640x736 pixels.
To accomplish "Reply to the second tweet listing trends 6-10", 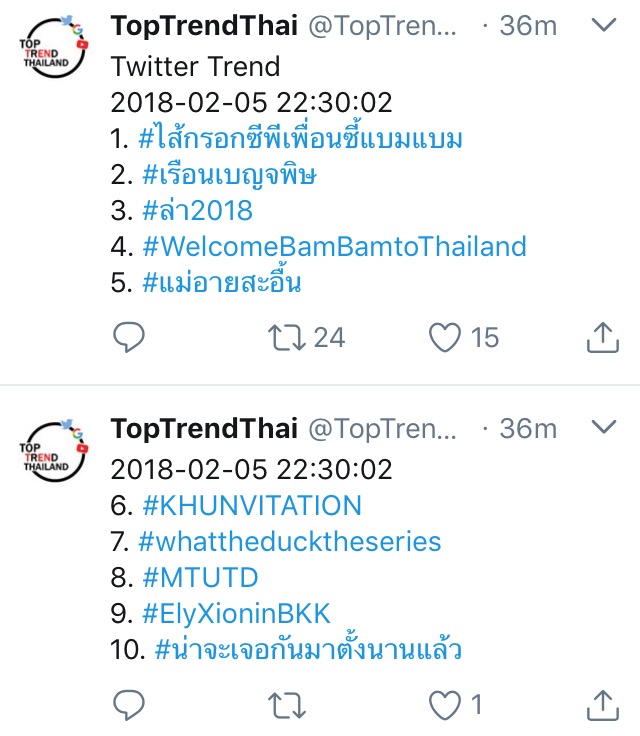I will (129, 705).
